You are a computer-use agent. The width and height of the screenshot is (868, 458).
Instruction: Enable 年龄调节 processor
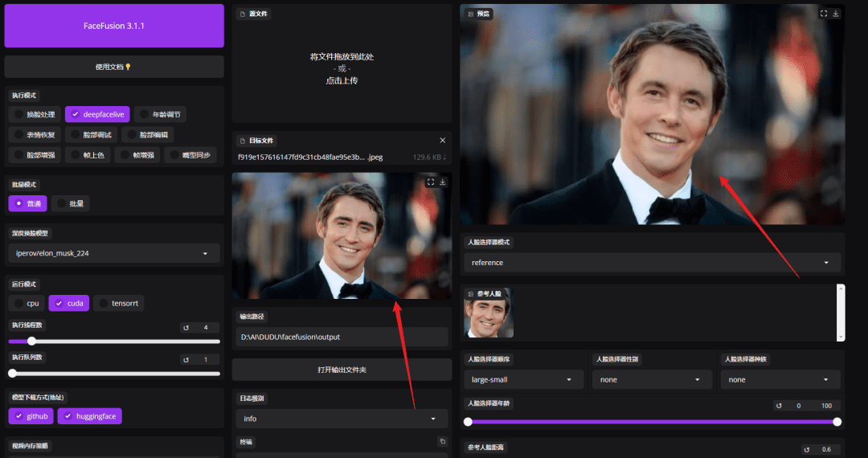point(161,114)
